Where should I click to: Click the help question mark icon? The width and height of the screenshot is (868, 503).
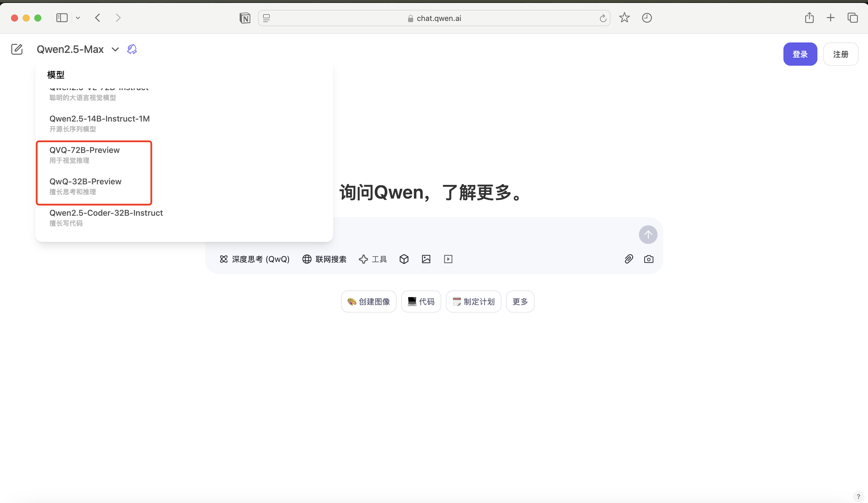point(858,496)
